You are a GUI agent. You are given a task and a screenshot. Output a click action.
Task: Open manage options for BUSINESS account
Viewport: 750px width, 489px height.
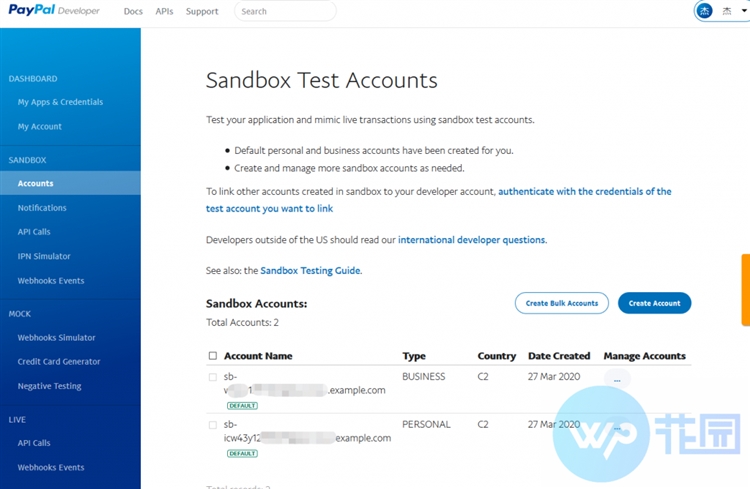pos(617,379)
